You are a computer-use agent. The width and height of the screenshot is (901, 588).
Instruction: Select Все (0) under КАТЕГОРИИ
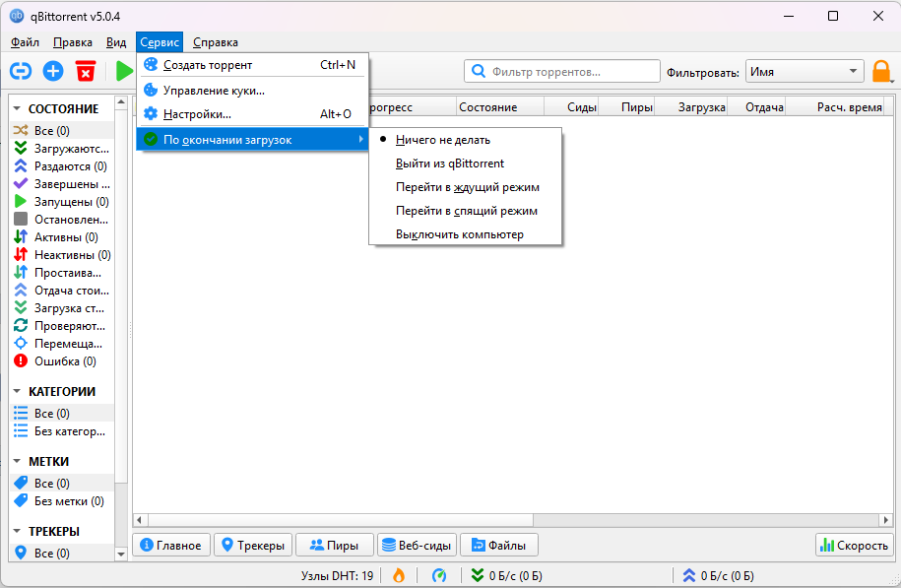click(x=61, y=414)
